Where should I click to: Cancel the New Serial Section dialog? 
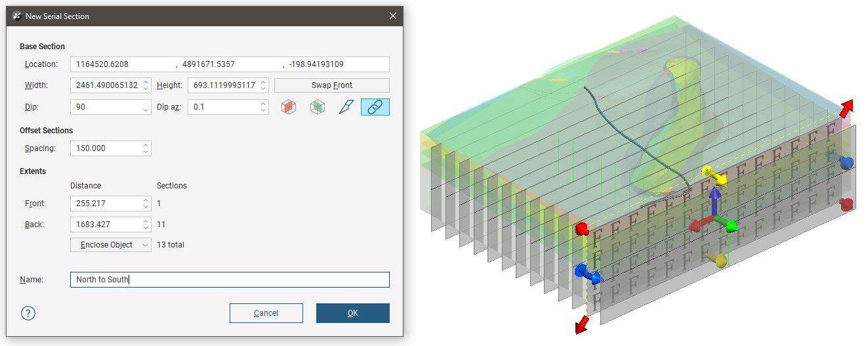tap(266, 313)
